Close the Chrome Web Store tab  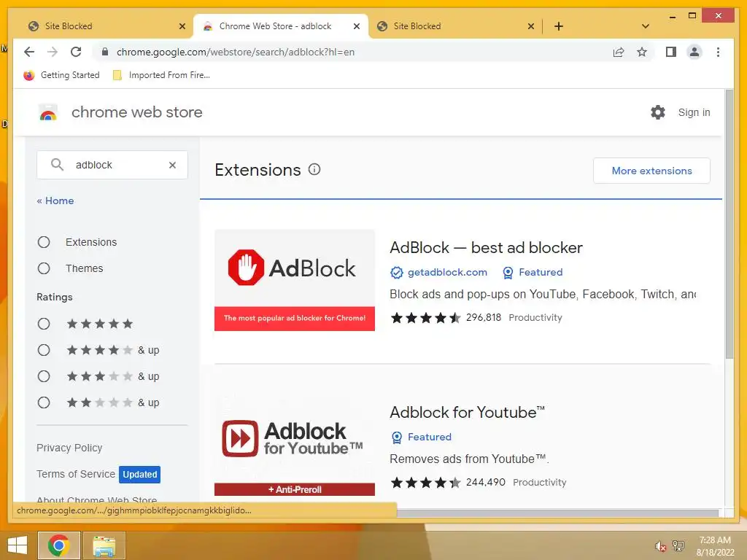[356, 26]
